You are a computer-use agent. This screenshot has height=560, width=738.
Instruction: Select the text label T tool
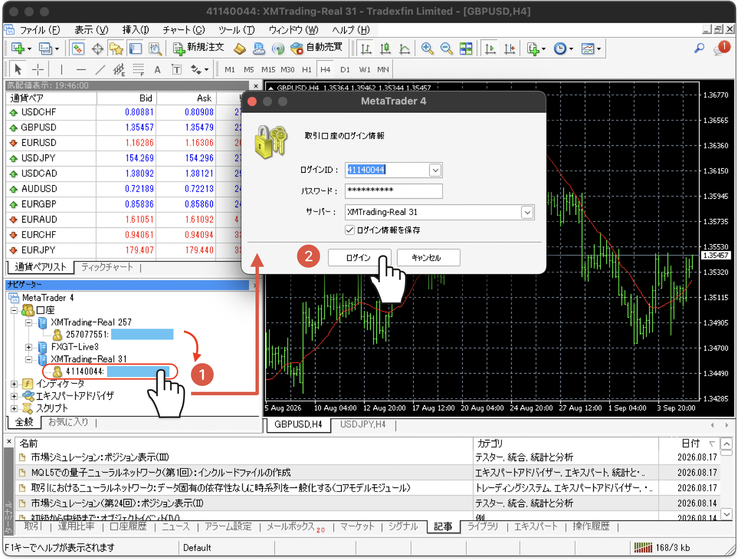177,70
